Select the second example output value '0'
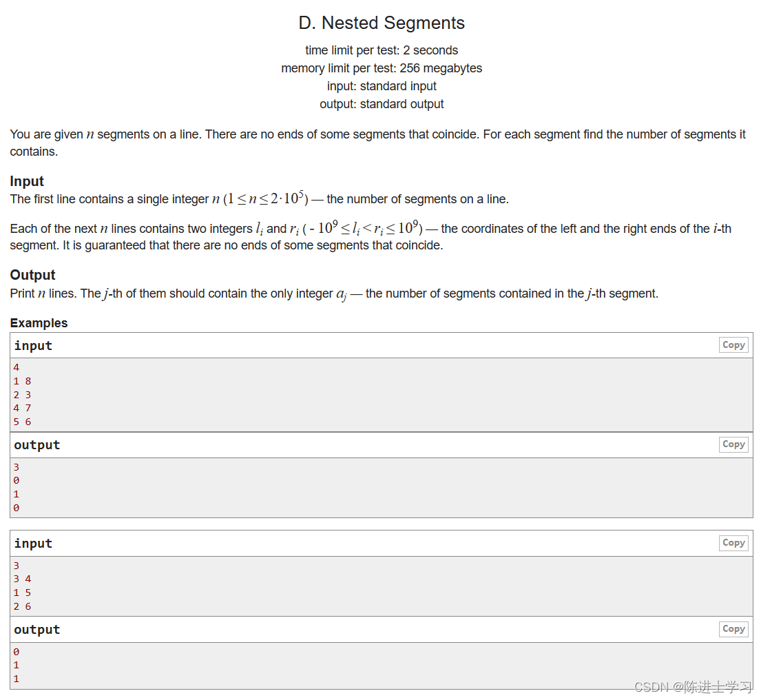The width and height of the screenshot is (761, 700). 16,651
